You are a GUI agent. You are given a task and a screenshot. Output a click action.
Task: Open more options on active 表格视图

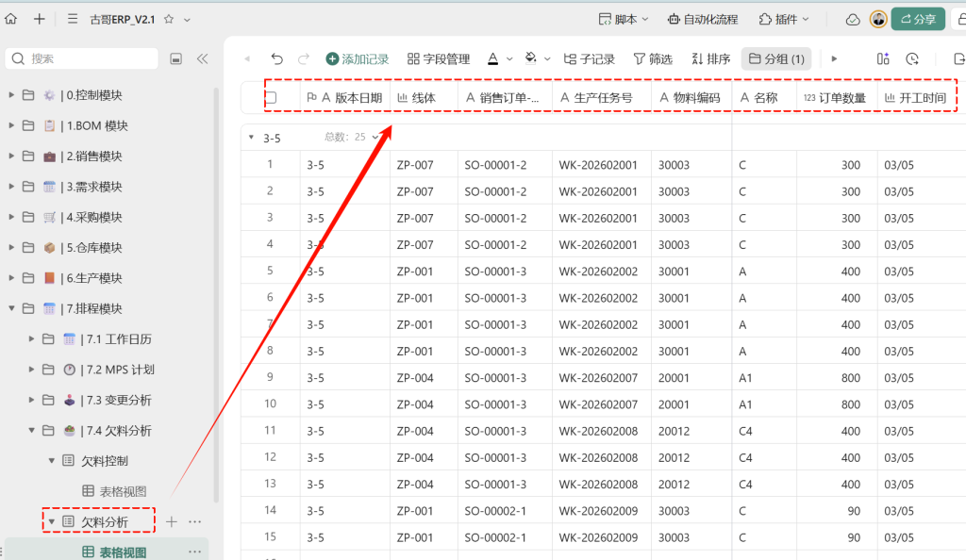(194, 552)
